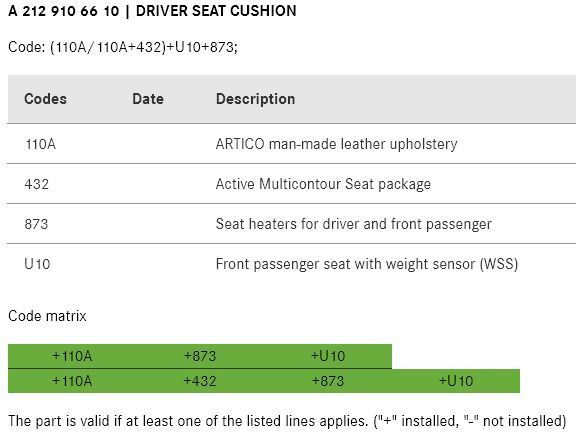Viewport: 576px width, 445px height.
Task: Click the Description column header
Action: (x=256, y=99)
